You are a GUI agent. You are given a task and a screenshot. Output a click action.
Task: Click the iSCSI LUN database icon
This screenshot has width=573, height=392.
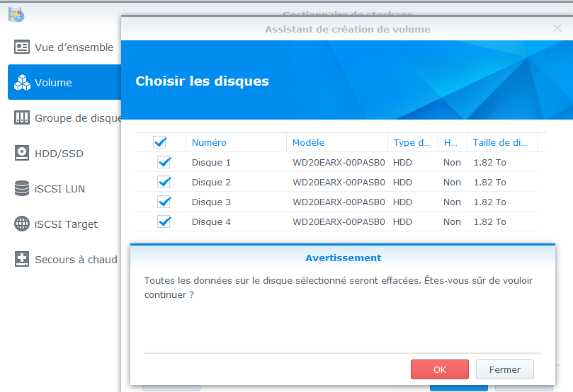(x=22, y=188)
